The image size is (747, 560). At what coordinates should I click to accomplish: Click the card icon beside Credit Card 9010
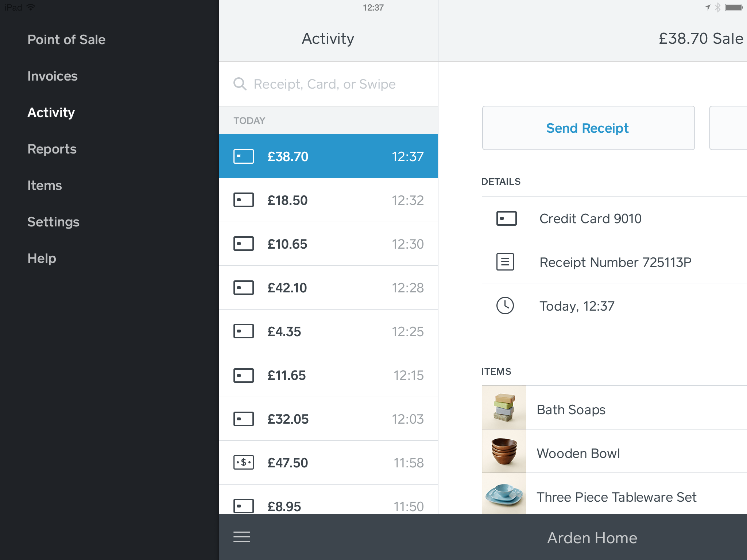[506, 218]
